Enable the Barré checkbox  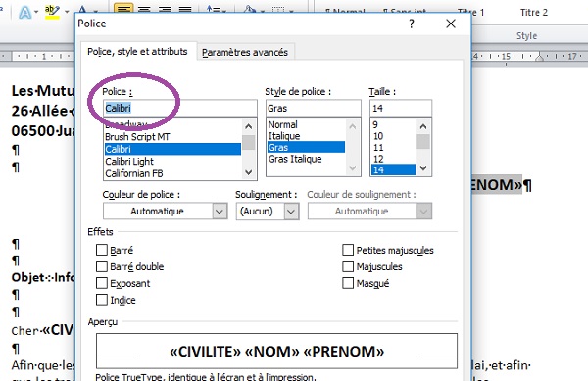[x=102, y=250]
